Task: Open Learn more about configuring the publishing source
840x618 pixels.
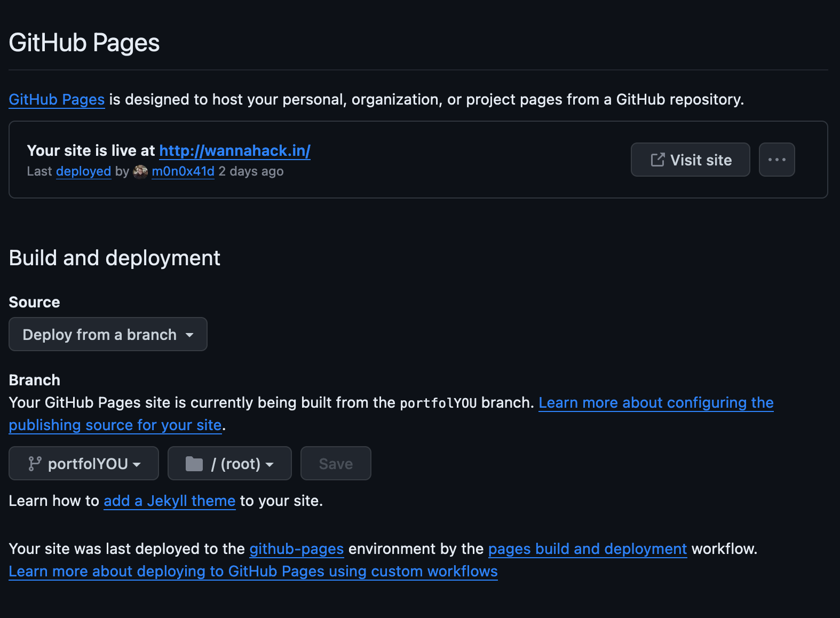Action: click(x=656, y=402)
